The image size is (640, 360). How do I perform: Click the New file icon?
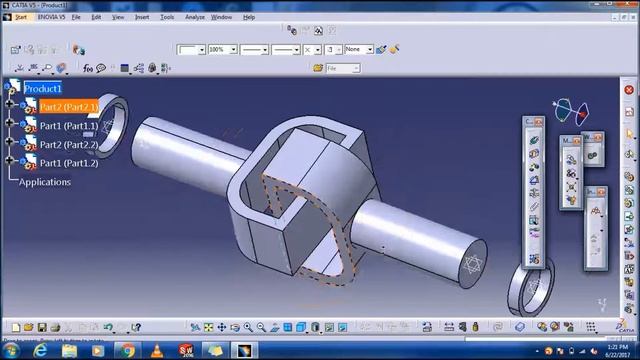[x=16, y=327]
